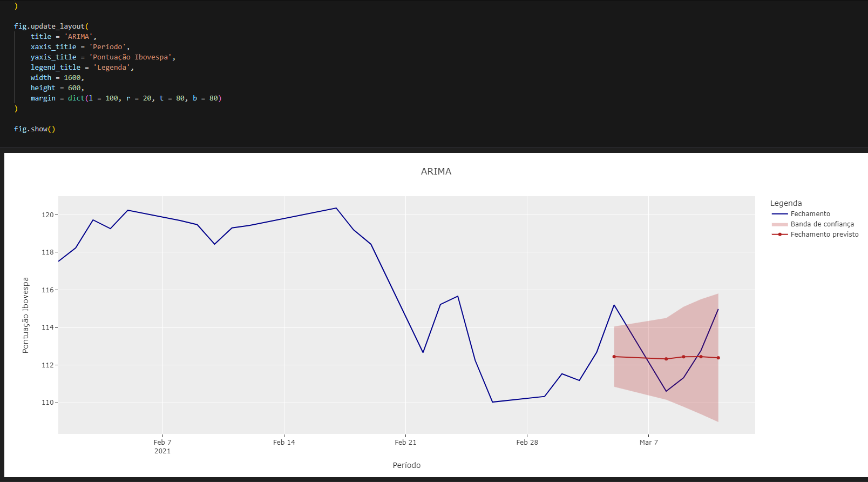Viewport: 868px width, 482px height.
Task: Select the first red forecast marker
Action: point(614,357)
